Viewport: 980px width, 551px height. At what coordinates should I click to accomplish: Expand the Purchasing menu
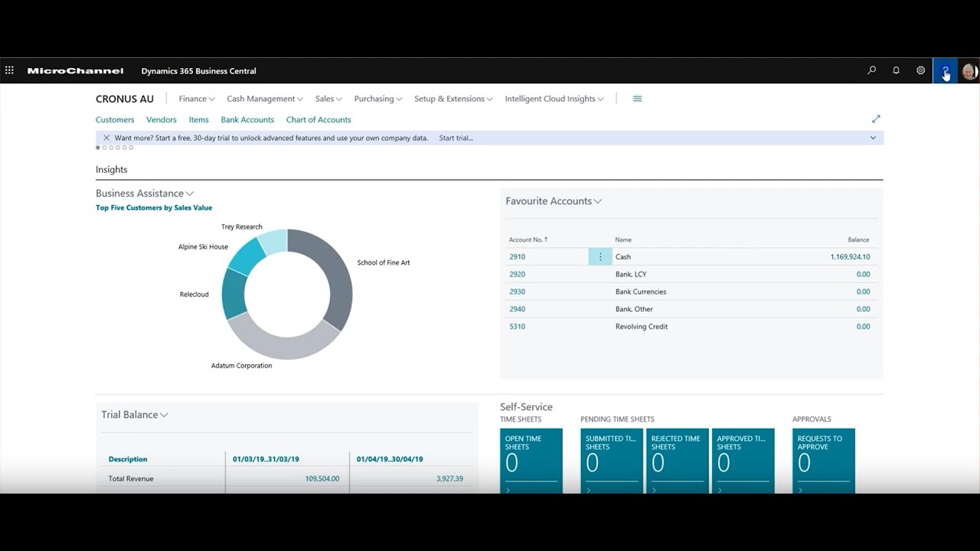click(x=378, y=99)
